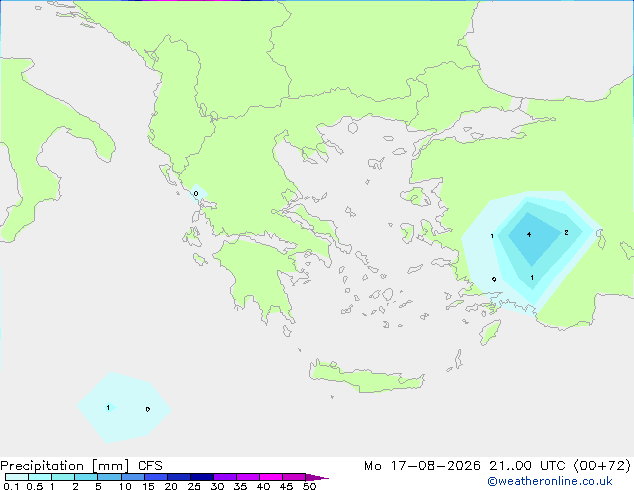634x490 pixels.
Task: Click the 15 to 20 mm legend swatch
Action: point(155,477)
